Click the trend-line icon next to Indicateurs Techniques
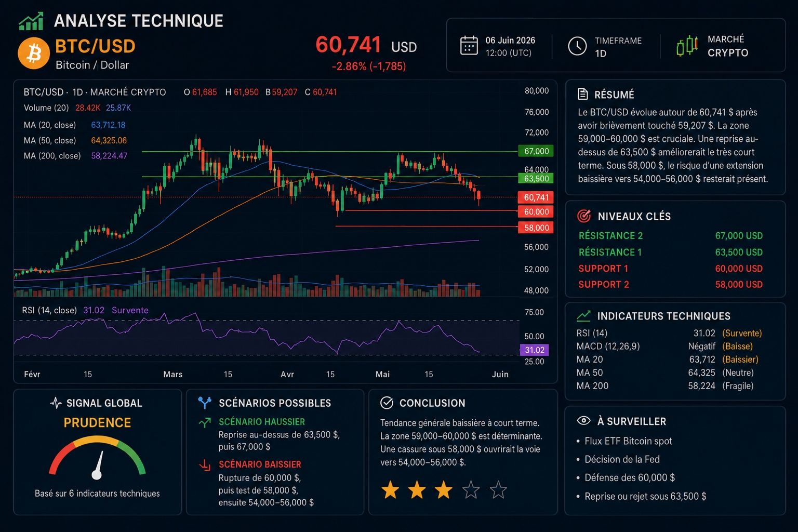This screenshot has height=532, width=798. click(583, 315)
